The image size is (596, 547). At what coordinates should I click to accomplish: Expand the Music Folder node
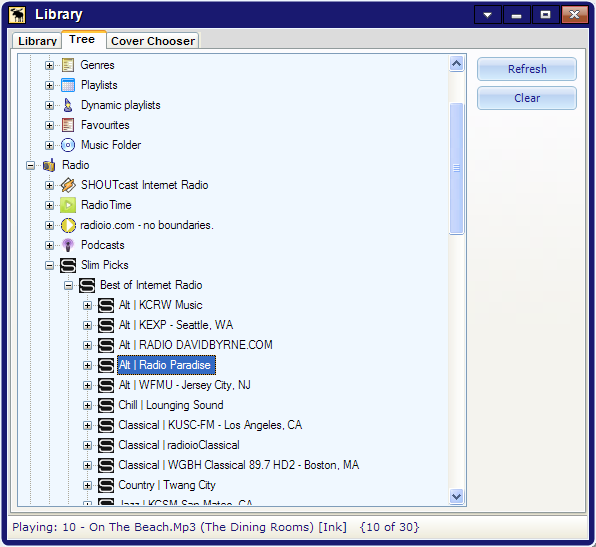[49, 145]
